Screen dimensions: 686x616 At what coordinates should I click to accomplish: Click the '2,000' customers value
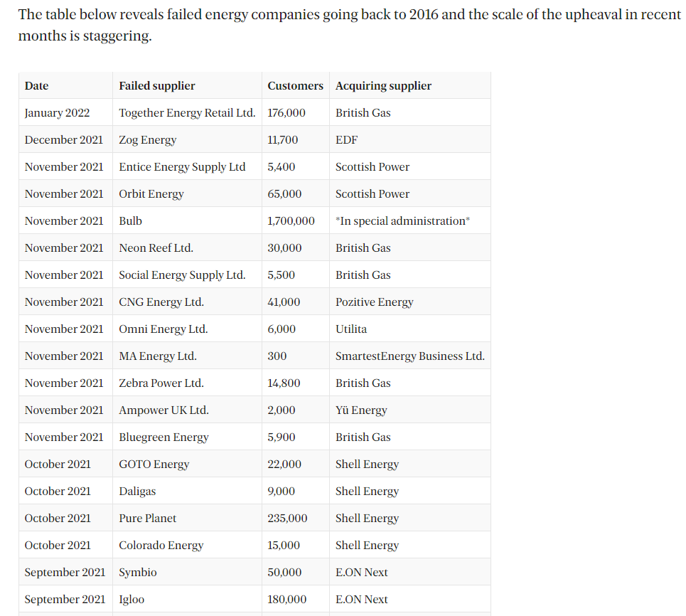pyautogui.click(x=282, y=410)
